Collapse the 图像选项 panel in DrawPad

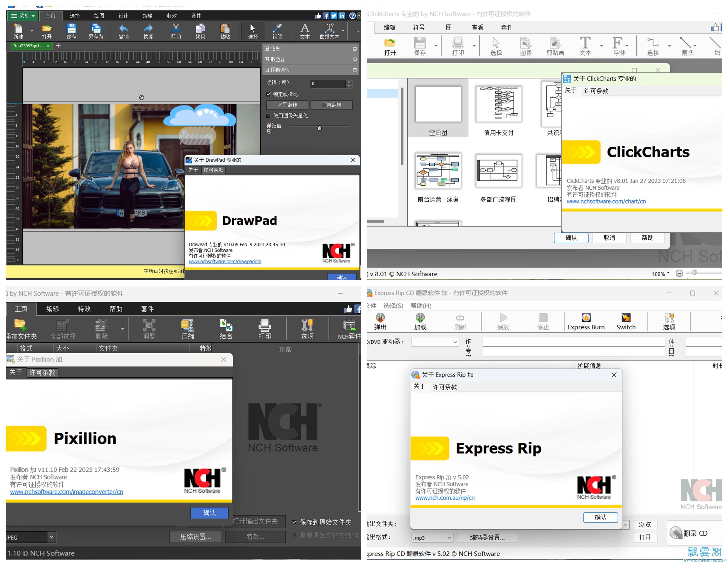[267, 70]
